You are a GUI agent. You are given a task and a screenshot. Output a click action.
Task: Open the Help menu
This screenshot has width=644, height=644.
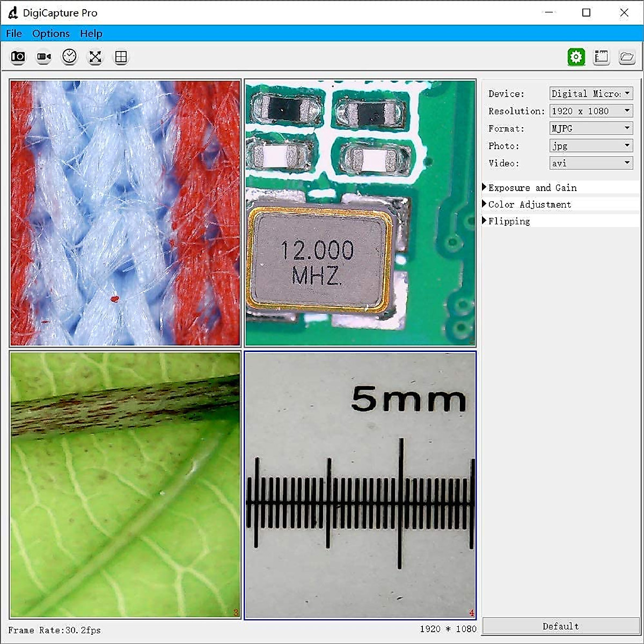(91, 33)
